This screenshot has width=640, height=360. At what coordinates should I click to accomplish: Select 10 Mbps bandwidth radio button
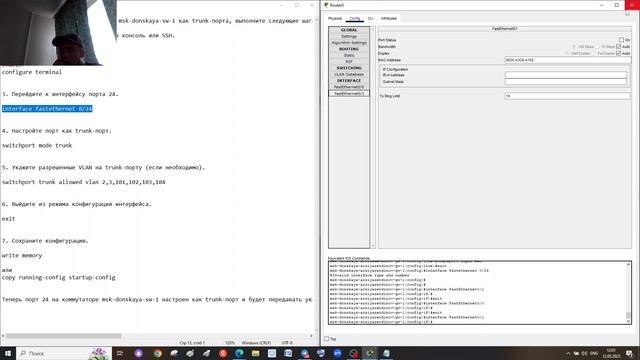click(x=598, y=47)
